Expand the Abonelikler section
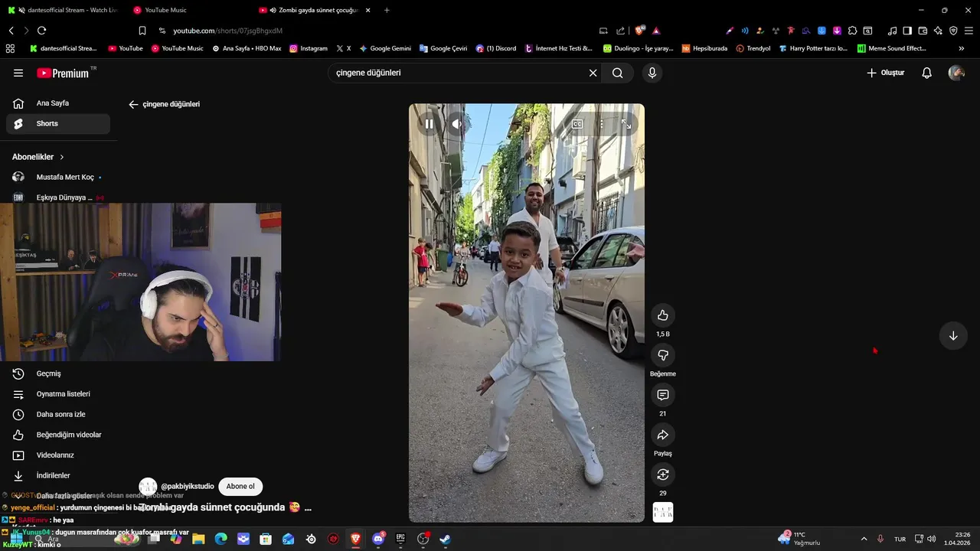 tap(38, 157)
